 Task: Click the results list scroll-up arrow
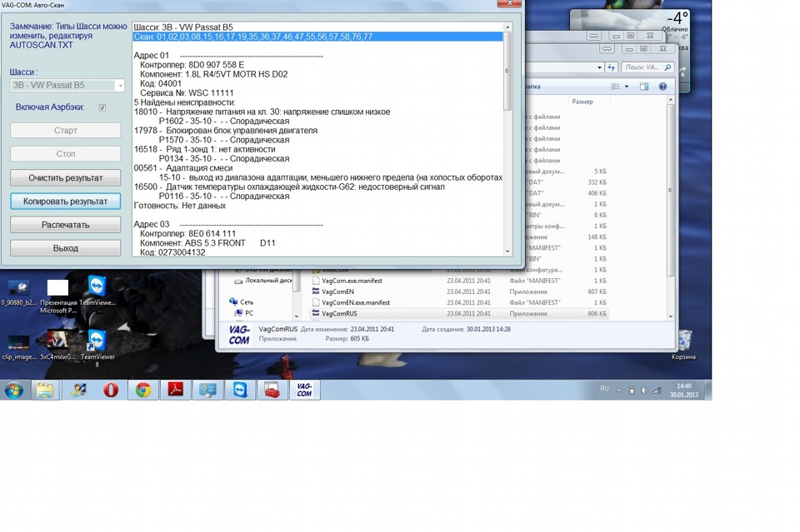(x=507, y=27)
